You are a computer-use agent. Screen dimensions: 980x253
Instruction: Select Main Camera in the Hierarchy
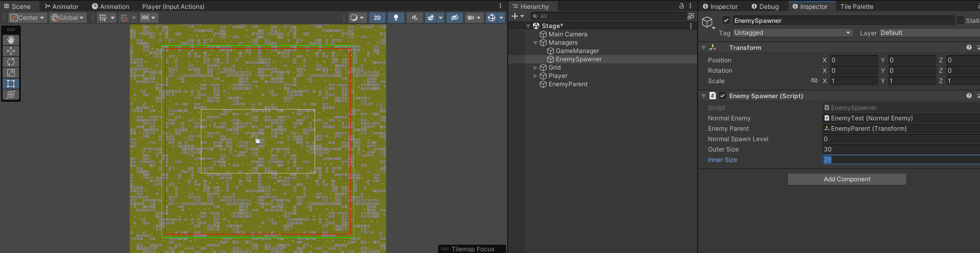tap(567, 34)
